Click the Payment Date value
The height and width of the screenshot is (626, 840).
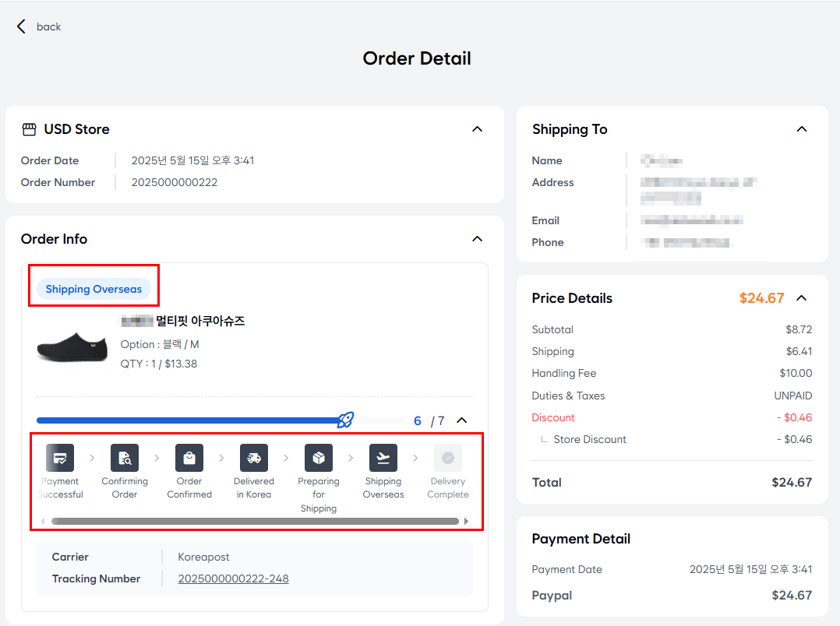pyautogui.click(x=750, y=570)
